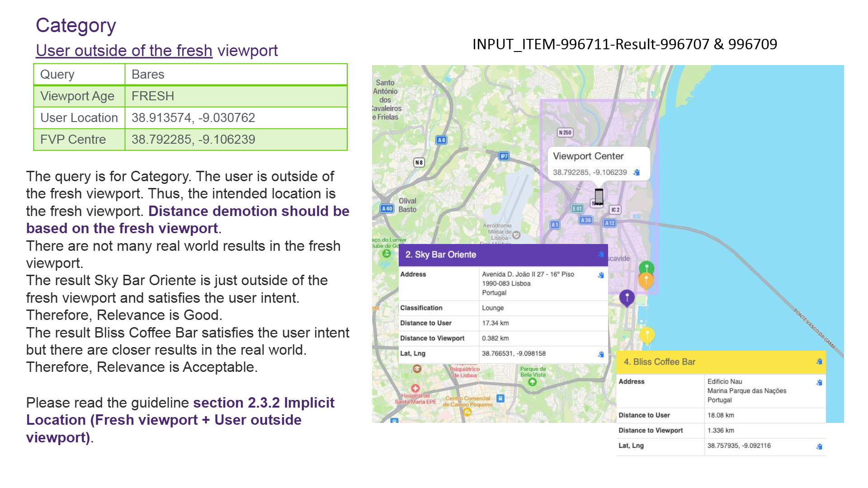868x488 pixels.
Task: Click Sky Bar distance to viewport '0.382 km'
Action: [x=495, y=338]
